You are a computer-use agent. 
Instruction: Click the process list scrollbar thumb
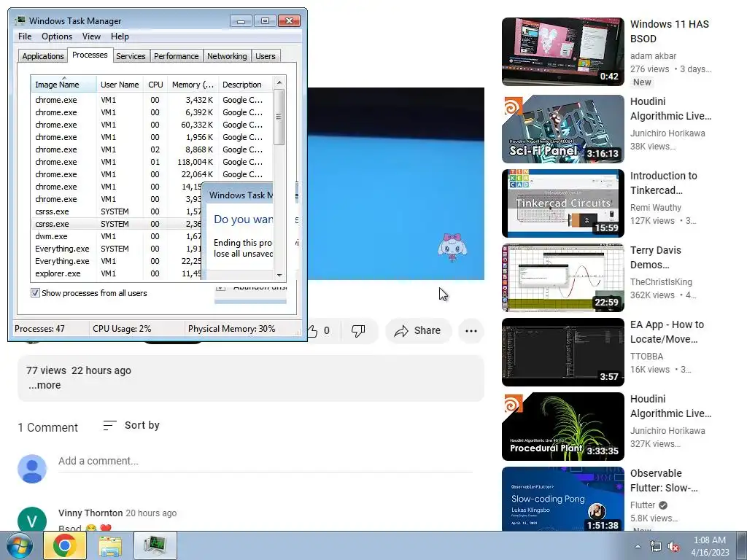[x=279, y=117]
